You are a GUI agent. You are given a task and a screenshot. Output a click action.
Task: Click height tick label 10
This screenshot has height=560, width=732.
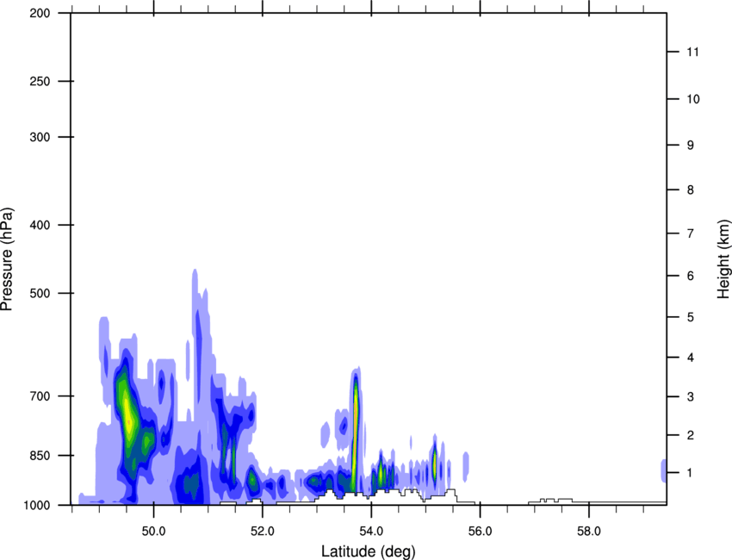coord(692,99)
